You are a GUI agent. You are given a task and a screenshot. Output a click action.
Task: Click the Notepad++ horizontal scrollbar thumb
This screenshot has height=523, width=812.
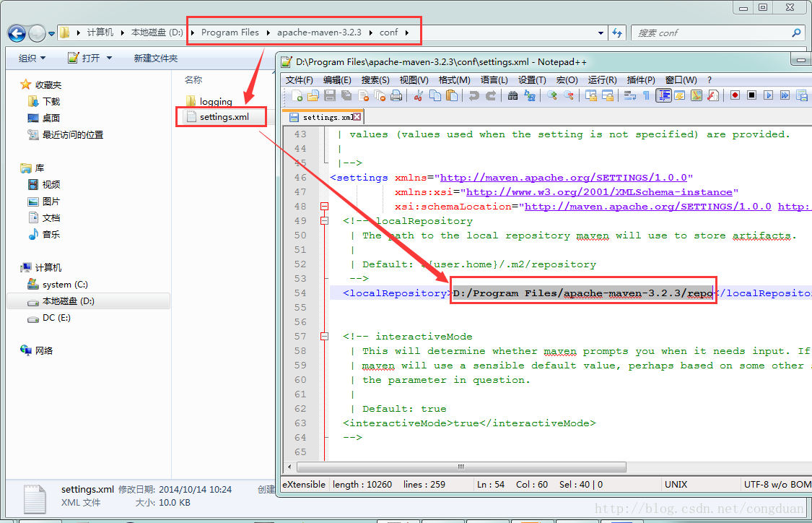point(461,467)
